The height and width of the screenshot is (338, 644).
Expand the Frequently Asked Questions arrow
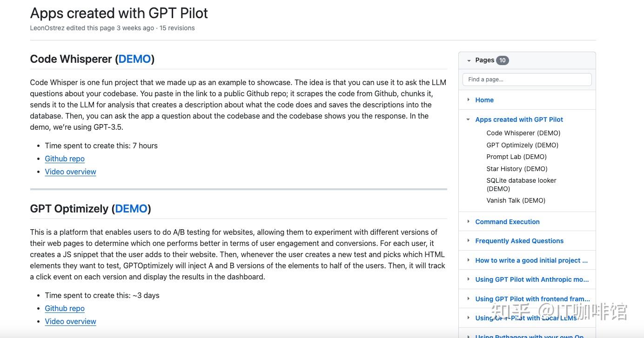point(469,241)
